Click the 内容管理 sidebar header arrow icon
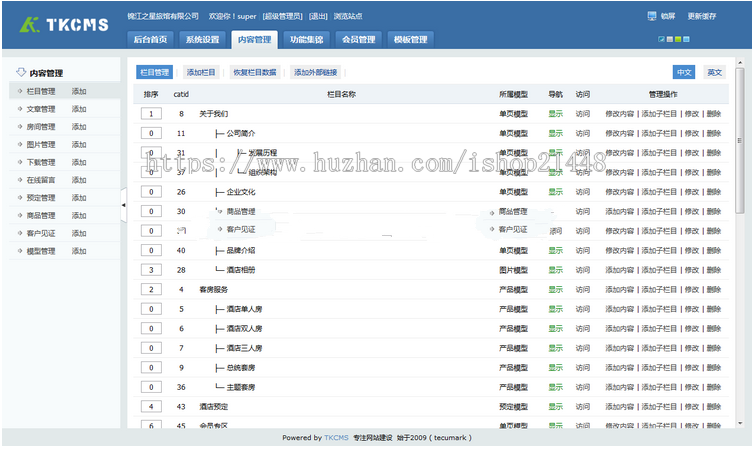The height and width of the screenshot is (450, 752). [x=21, y=72]
